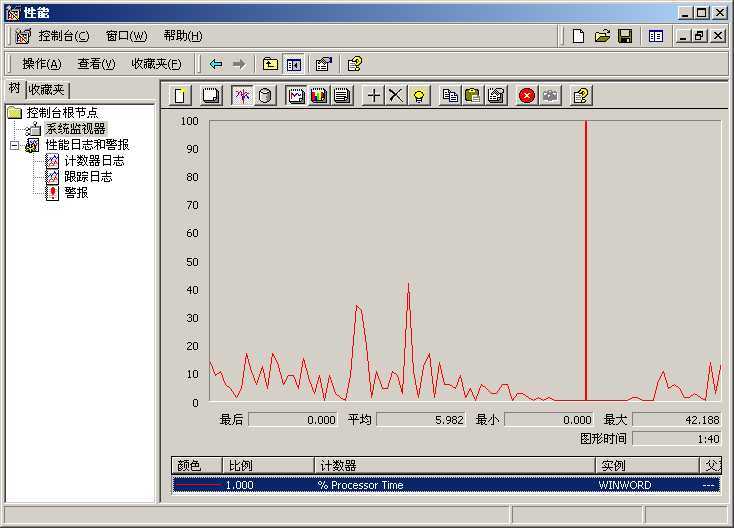Click the Open console folder icon
Screen dimensions: 734x528
click(x=602, y=36)
